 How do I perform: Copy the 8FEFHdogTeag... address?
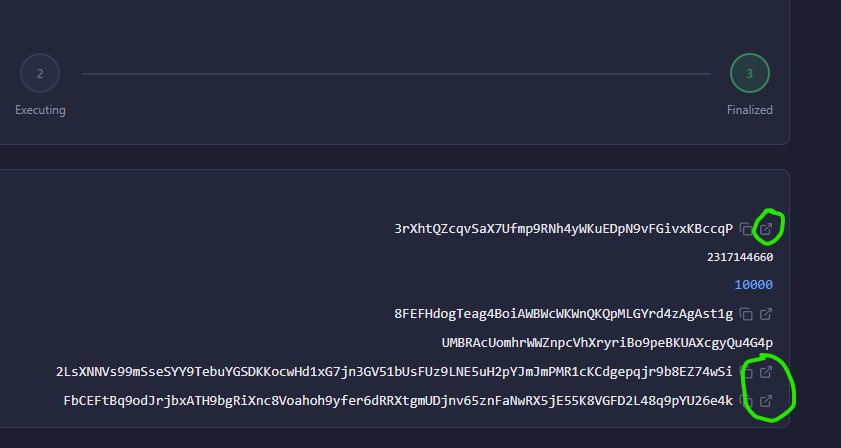pyautogui.click(x=746, y=314)
